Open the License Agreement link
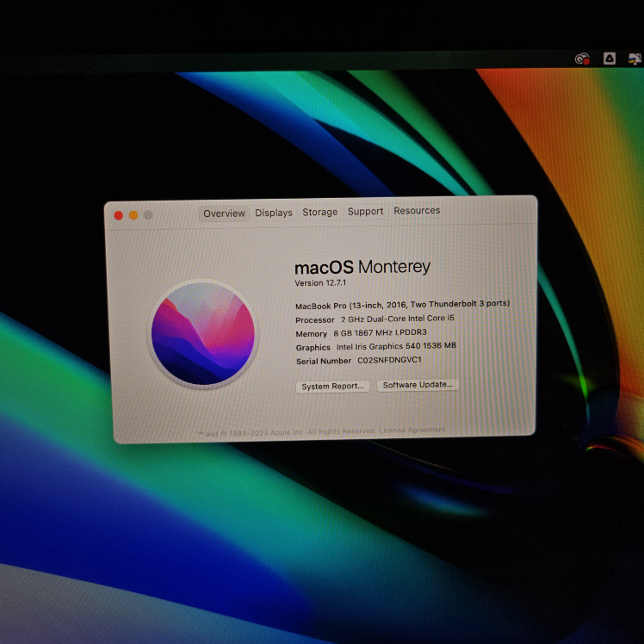 click(412, 430)
